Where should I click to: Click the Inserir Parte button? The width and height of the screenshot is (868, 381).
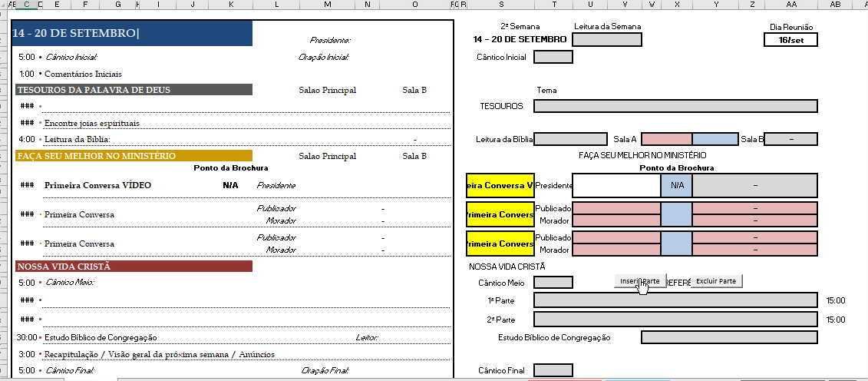640,281
